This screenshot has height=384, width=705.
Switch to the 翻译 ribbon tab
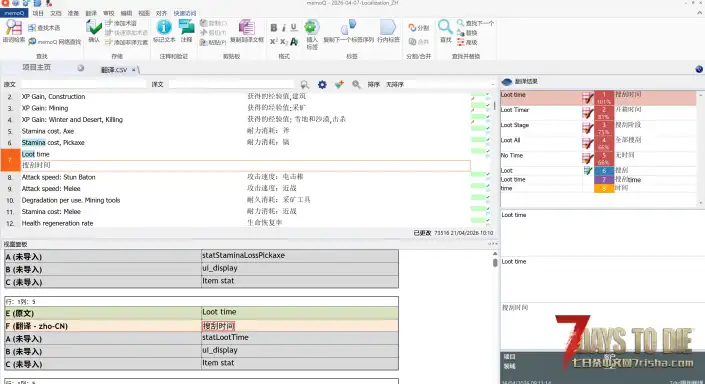coord(91,13)
